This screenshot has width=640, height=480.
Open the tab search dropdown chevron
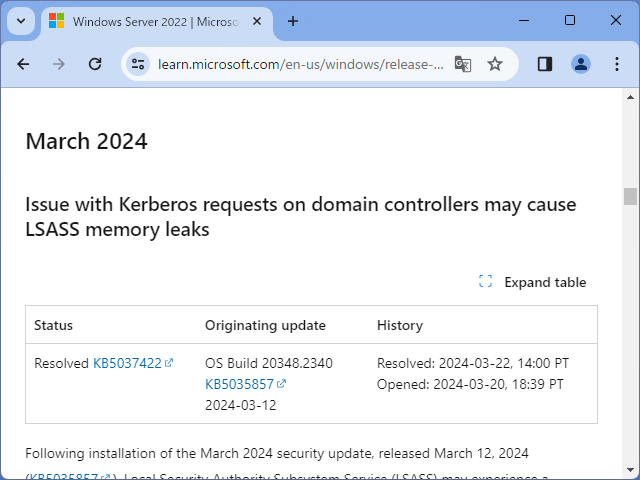pyautogui.click(x=21, y=21)
